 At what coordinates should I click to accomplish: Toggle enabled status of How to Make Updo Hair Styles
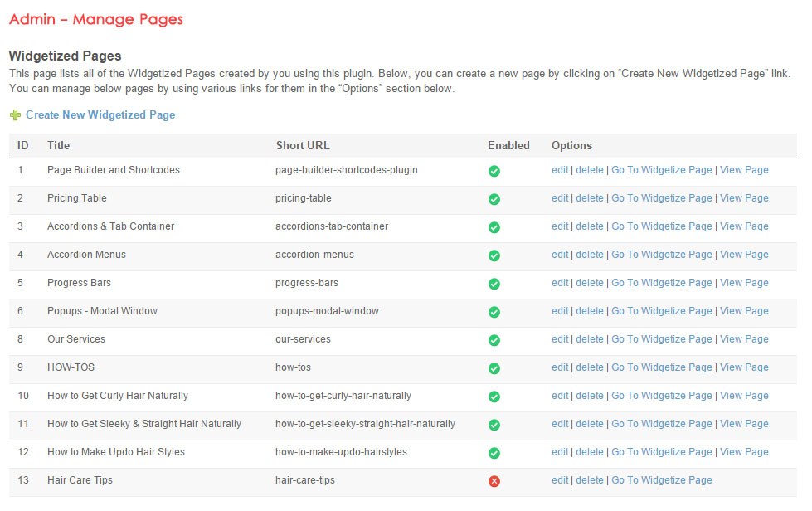tap(494, 453)
